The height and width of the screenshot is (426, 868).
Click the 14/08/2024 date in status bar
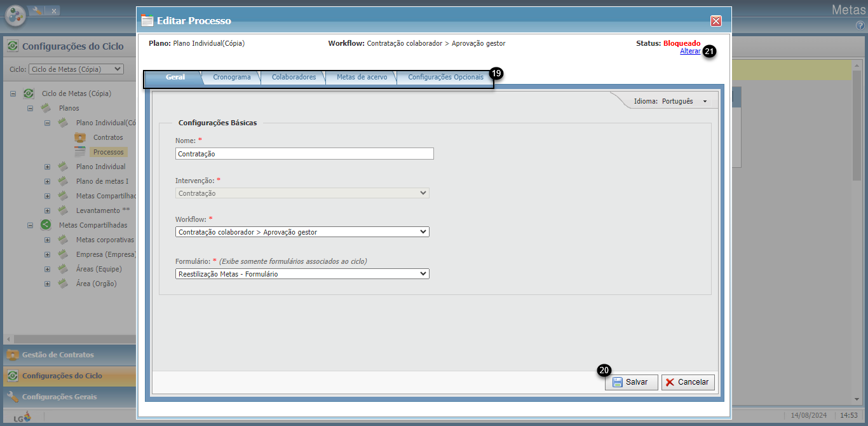coord(809,416)
